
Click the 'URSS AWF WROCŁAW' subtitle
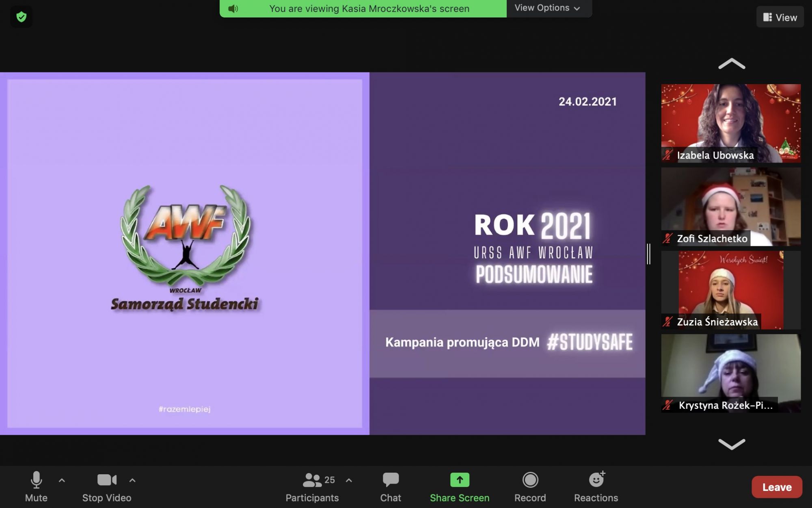click(x=533, y=253)
